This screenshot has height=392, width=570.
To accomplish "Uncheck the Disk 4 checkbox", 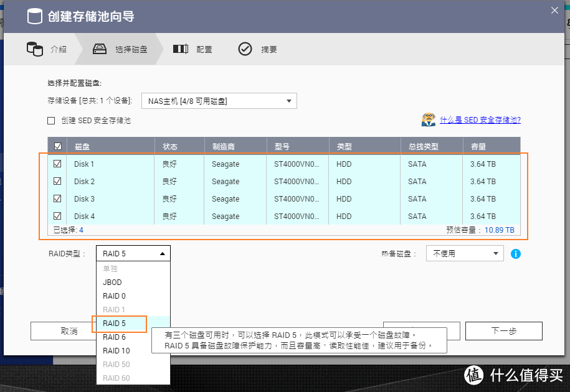I will point(57,216).
